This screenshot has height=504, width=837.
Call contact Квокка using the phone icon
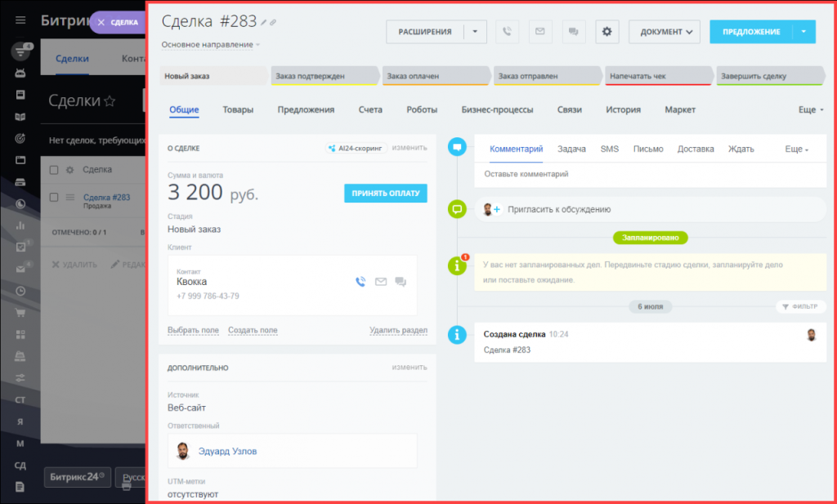[x=360, y=282]
